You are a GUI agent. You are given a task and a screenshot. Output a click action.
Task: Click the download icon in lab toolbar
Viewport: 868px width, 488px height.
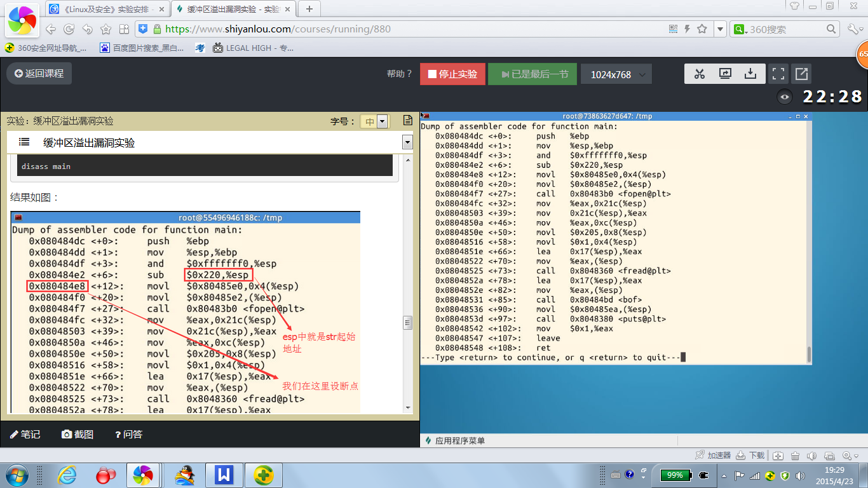[750, 74]
